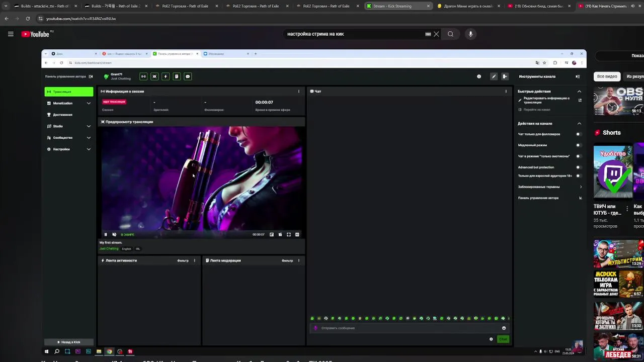Select Трансляция in the sidebar
The image size is (644, 362).
[69, 92]
